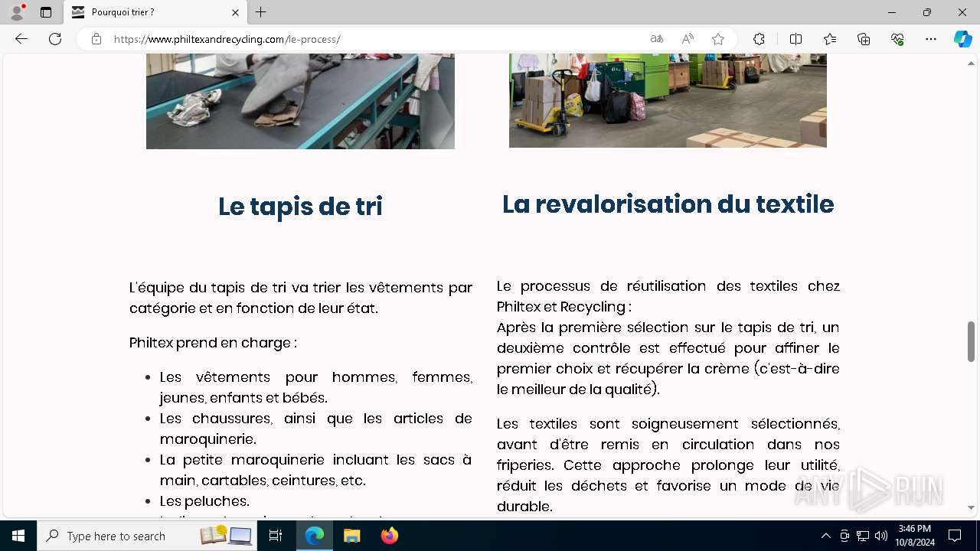Click the 'Le tapis de tri' heading
The height and width of the screenshot is (551, 980).
(300, 207)
